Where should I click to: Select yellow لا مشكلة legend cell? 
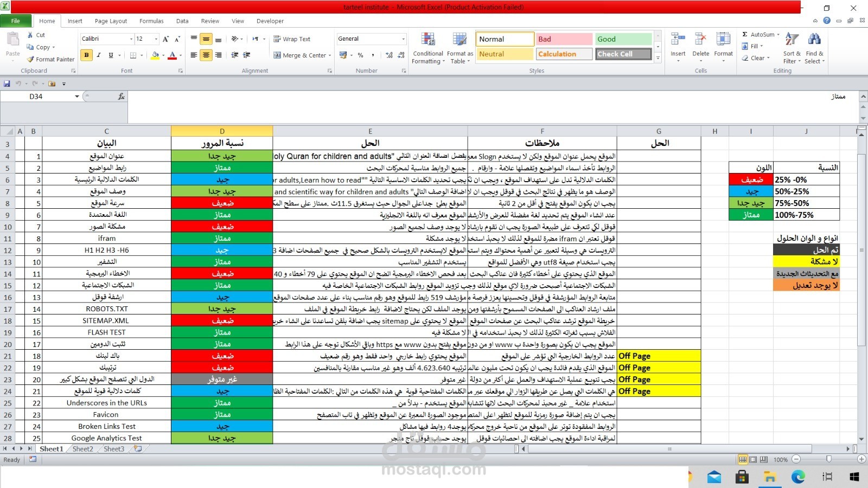[806, 261]
